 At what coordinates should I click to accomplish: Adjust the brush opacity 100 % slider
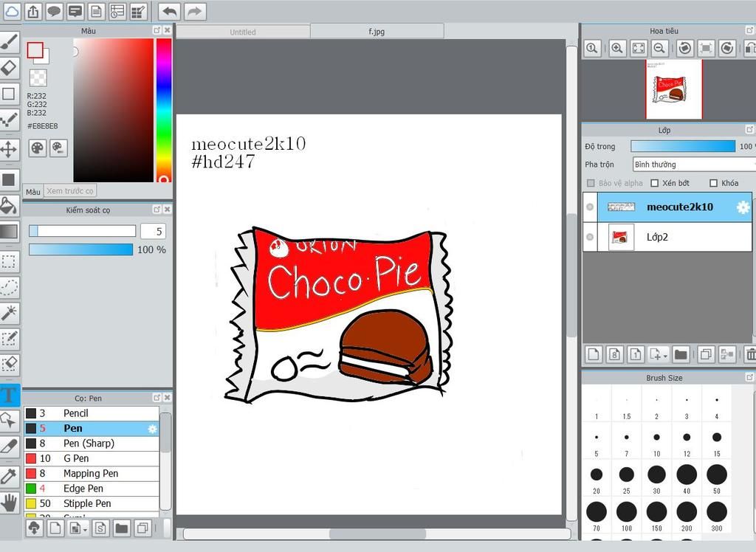80,249
